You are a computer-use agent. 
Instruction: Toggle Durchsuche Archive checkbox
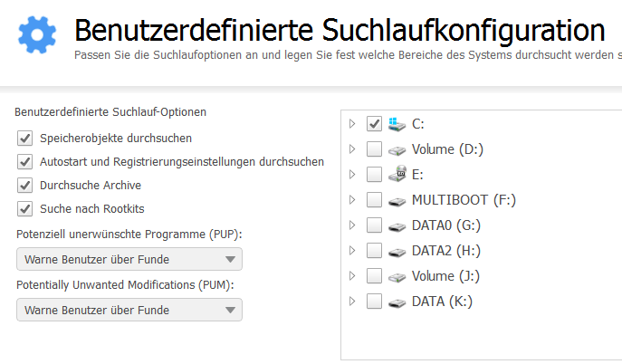point(25,186)
